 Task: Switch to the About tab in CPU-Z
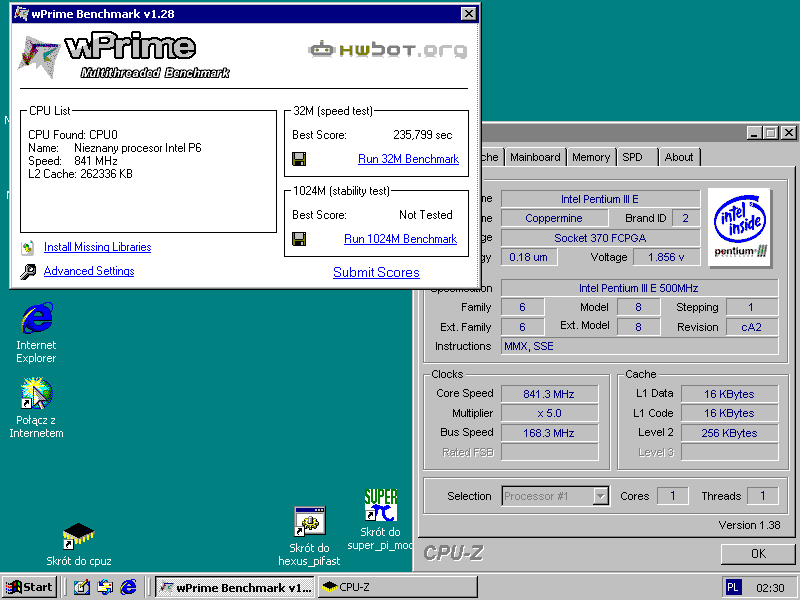[679, 157]
